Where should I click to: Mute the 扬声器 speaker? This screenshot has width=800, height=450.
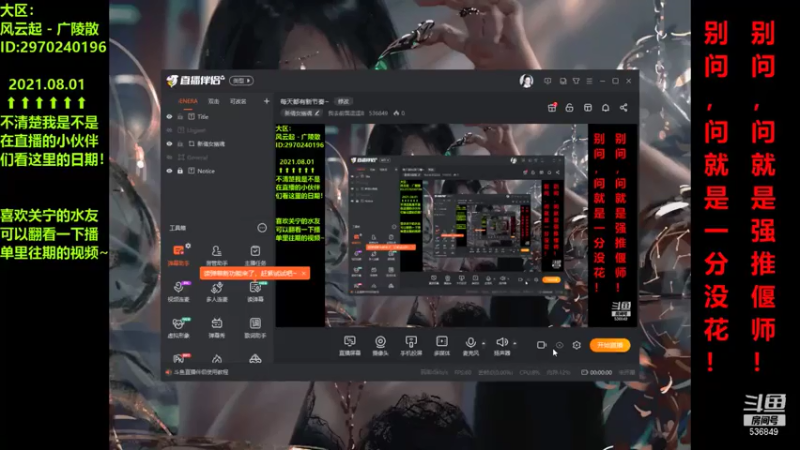point(502,345)
